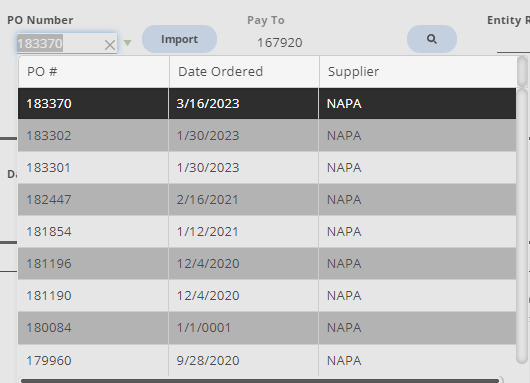Select PO 179960 row

(x=267, y=360)
